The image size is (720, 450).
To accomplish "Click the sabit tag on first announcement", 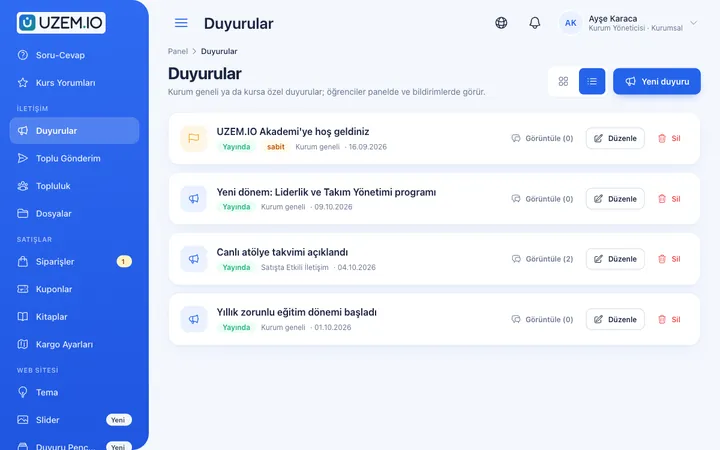I will [276, 147].
